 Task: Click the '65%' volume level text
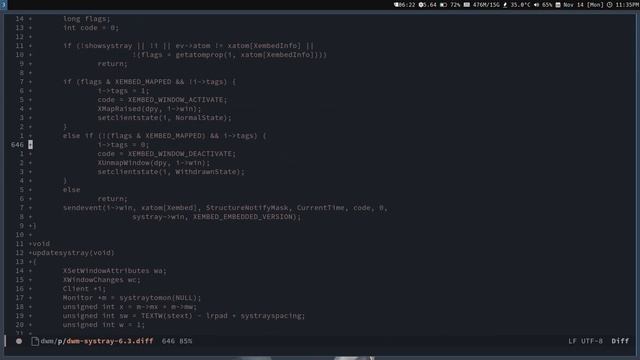[547, 5]
